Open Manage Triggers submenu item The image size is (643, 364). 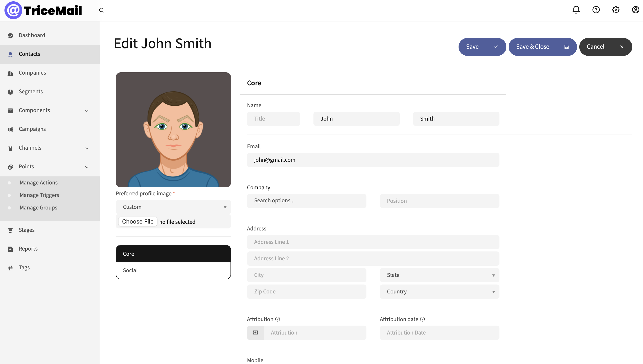(39, 195)
